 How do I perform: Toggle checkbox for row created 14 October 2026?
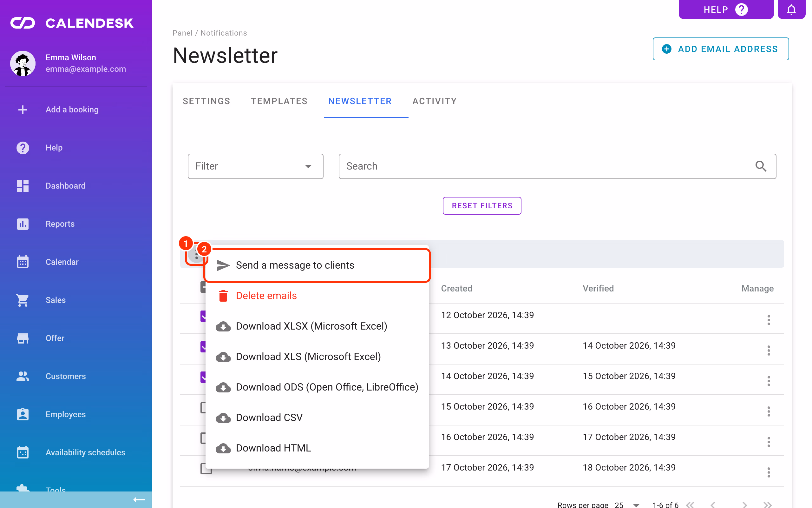coord(204,377)
